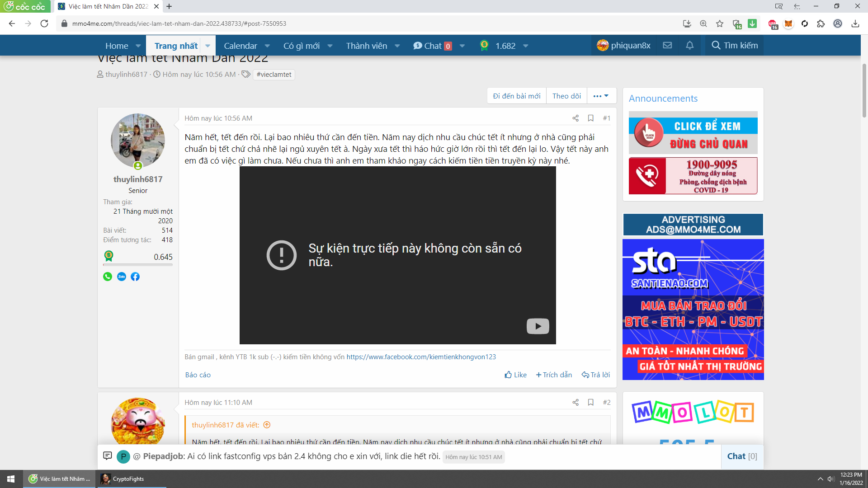The image size is (868, 488).
Task: Expand the Chat menu dropdown arrow
Action: pyautogui.click(x=462, y=46)
